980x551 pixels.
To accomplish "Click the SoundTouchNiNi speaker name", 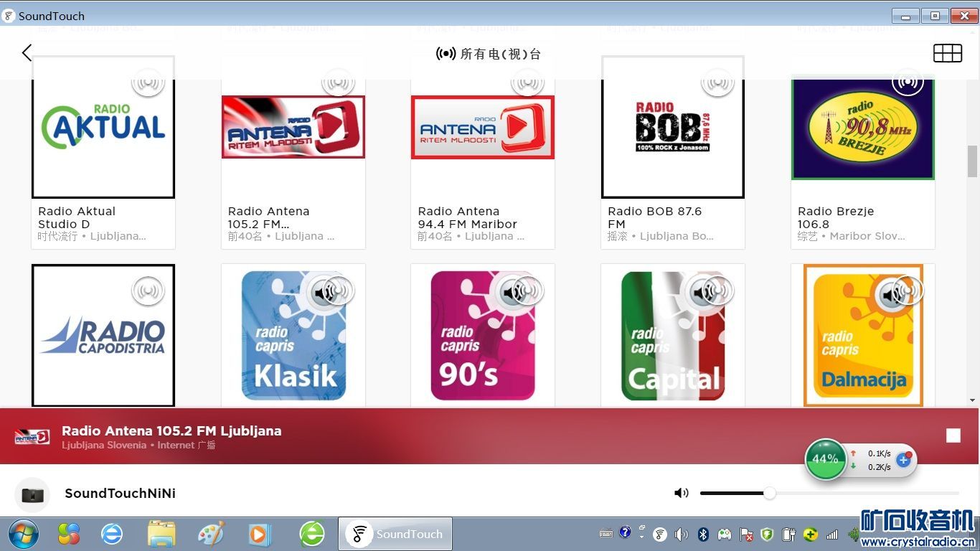I will click(120, 493).
